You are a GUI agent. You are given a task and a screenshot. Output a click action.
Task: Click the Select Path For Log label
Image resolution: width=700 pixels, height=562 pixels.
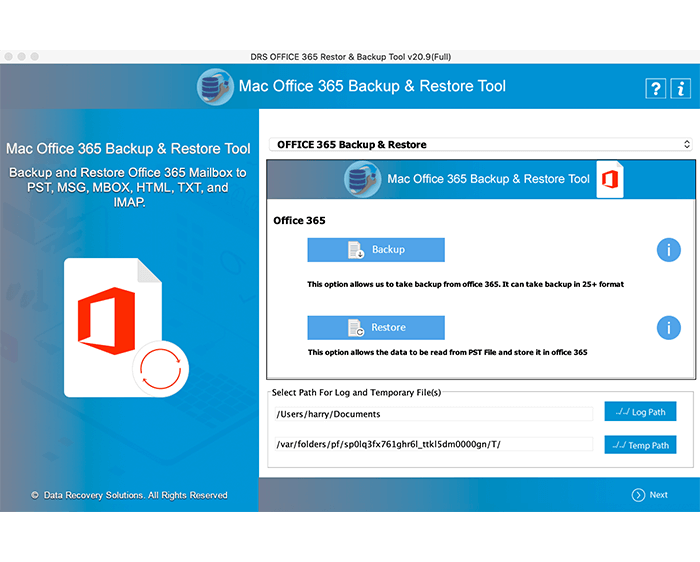[x=356, y=392]
